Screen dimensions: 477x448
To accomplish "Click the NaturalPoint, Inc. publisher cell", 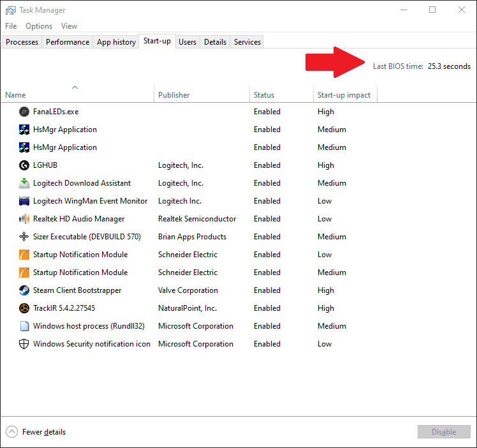I will coord(187,308).
